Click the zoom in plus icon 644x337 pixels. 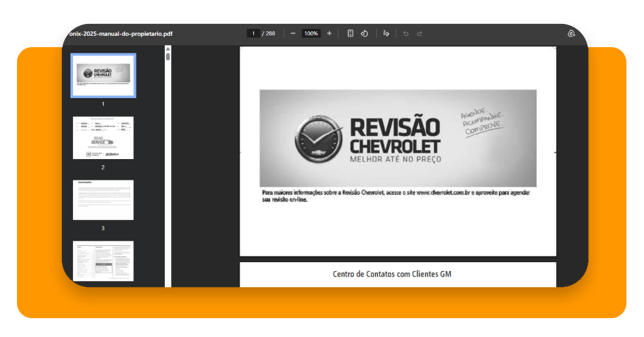coord(329,34)
